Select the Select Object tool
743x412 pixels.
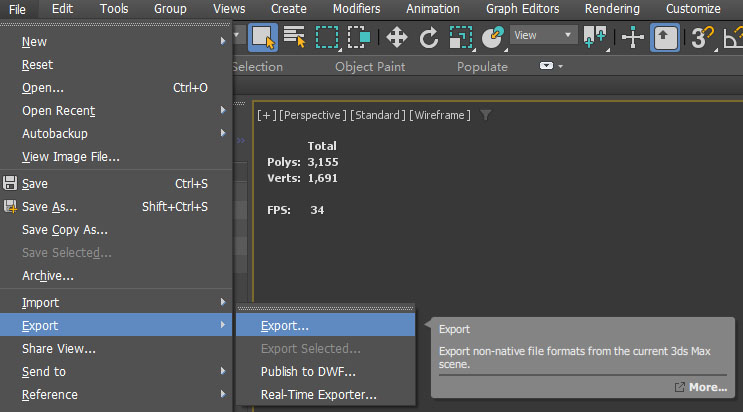pyautogui.click(x=263, y=37)
